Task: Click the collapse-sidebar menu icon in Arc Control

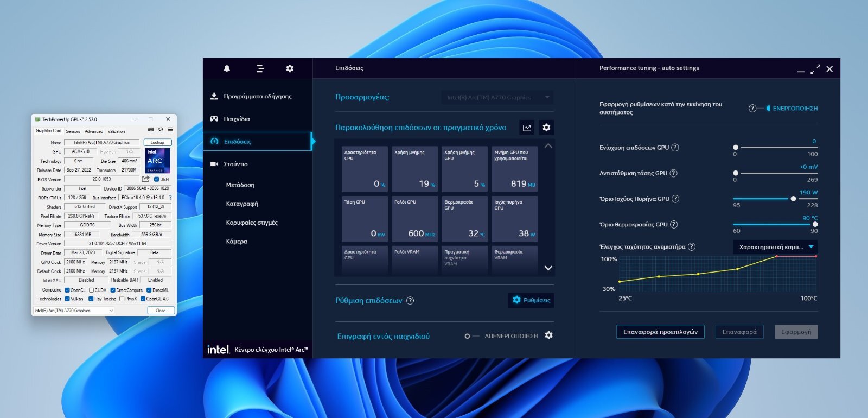Action: point(260,68)
